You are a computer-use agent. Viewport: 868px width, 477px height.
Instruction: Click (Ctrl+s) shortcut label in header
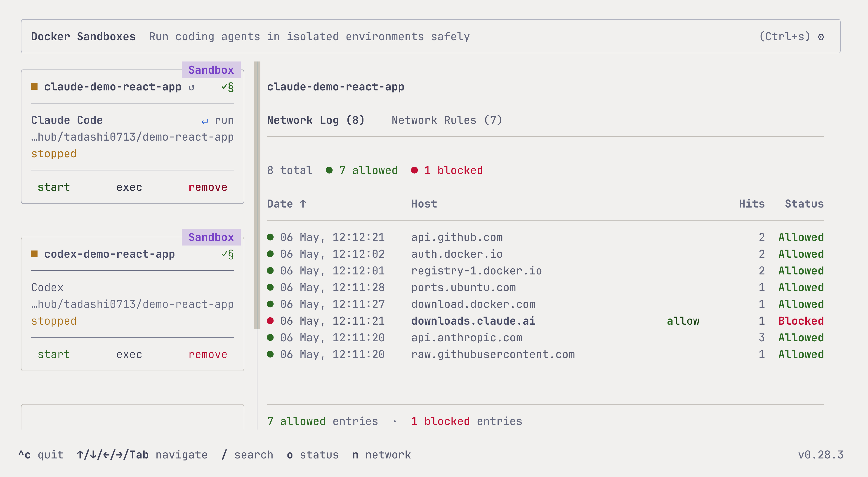(x=784, y=36)
